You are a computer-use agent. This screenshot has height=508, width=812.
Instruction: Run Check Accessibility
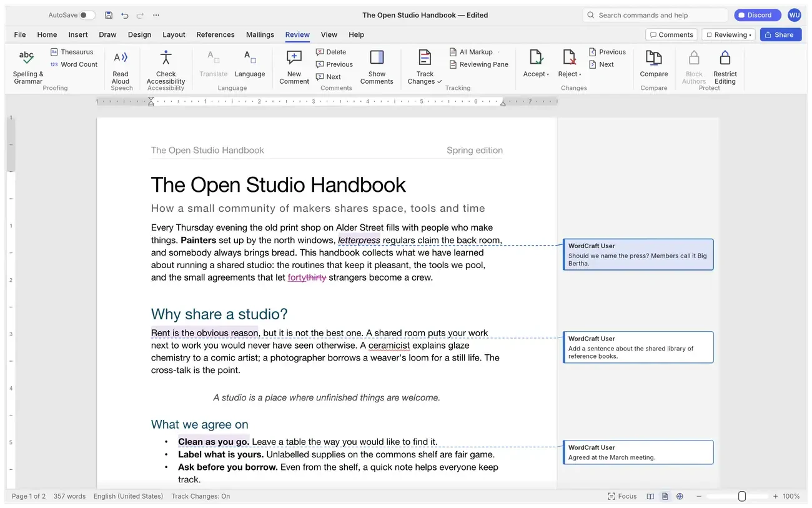click(166, 66)
